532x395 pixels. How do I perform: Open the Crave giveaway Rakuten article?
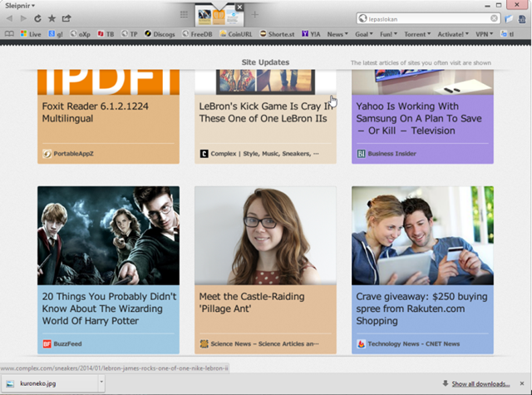[x=421, y=309]
